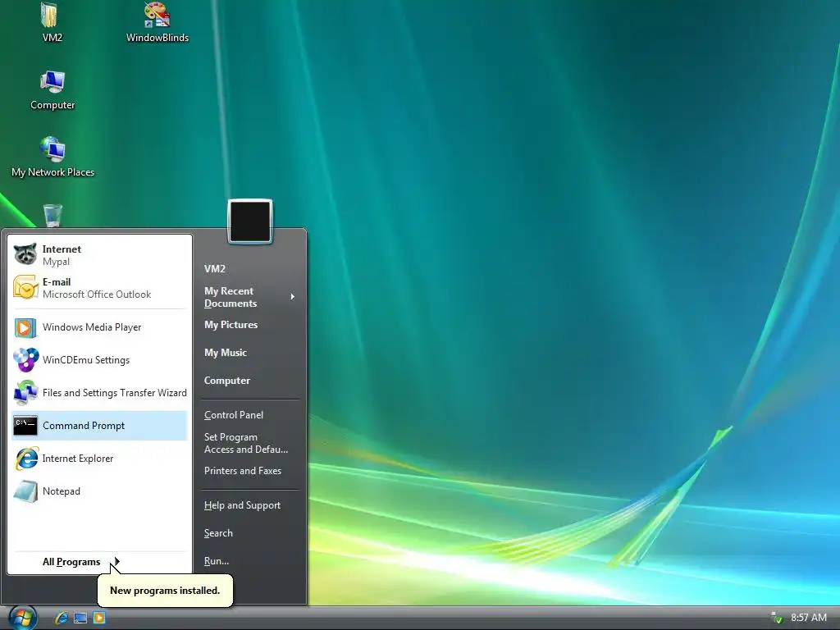Open the Computer desktop icon
Image resolution: width=840 pixels, height=630 pixels.
pos(52,90)
